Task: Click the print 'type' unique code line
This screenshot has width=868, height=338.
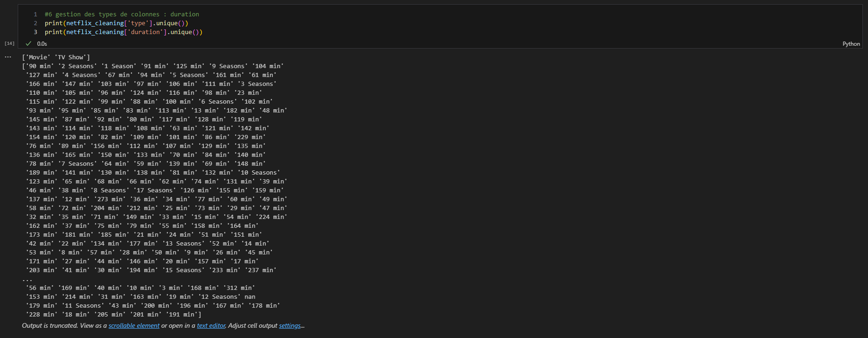Action: click(x=116, y=23)
